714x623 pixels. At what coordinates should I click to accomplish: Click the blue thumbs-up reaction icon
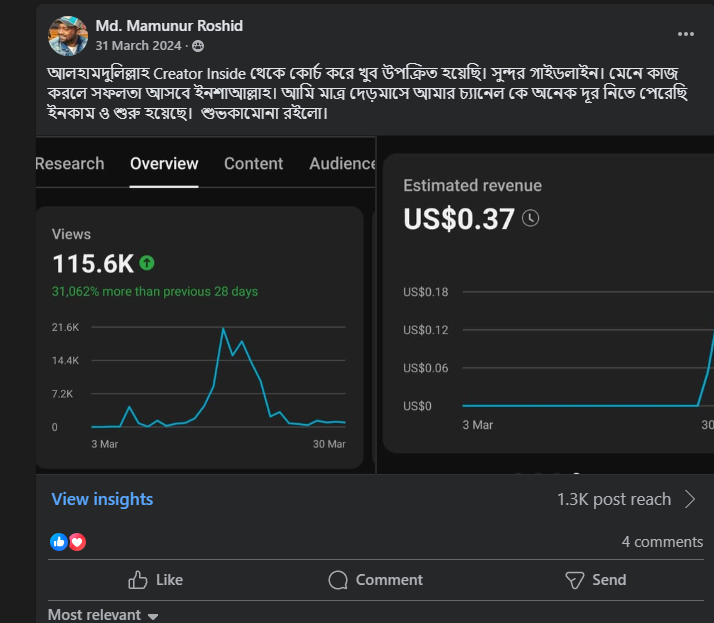58,542
